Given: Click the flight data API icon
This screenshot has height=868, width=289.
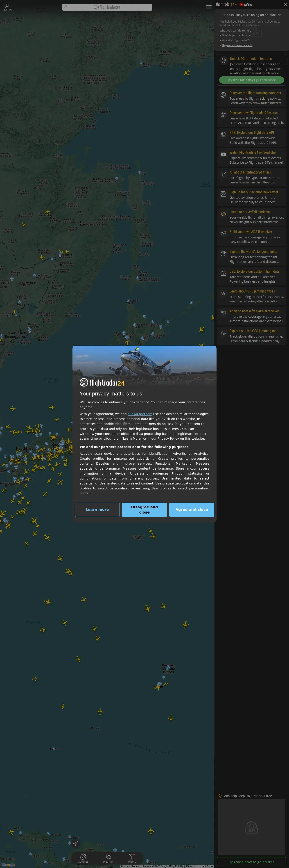Looking at the screenshot, I should [223, 135].
